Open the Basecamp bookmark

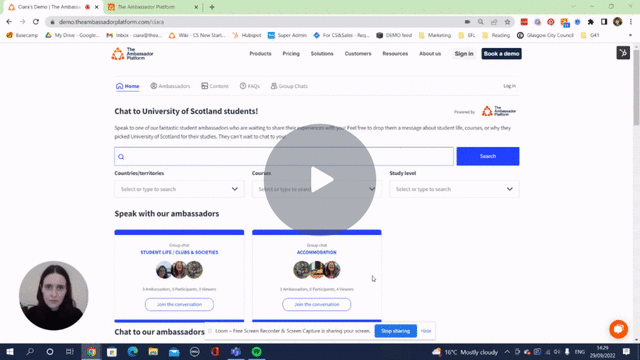[22, 35]
